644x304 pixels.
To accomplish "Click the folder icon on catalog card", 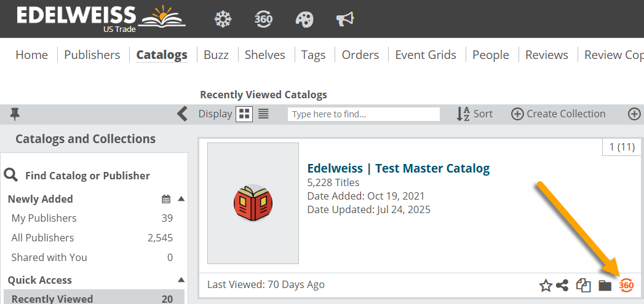I will [605, 285].
